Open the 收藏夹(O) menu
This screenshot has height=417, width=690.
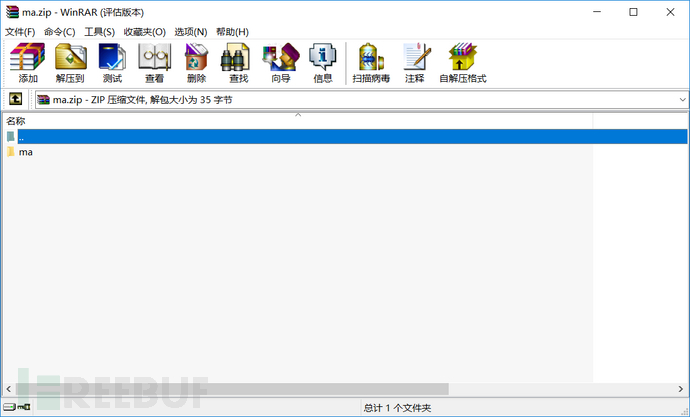pos(144,32)
